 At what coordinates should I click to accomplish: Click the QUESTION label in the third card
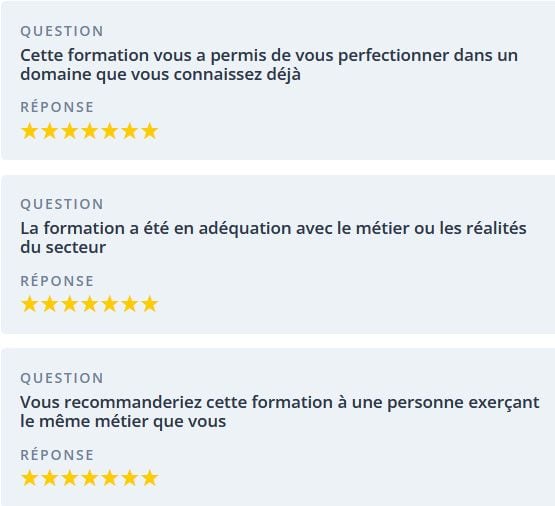[x=62, y=378]
